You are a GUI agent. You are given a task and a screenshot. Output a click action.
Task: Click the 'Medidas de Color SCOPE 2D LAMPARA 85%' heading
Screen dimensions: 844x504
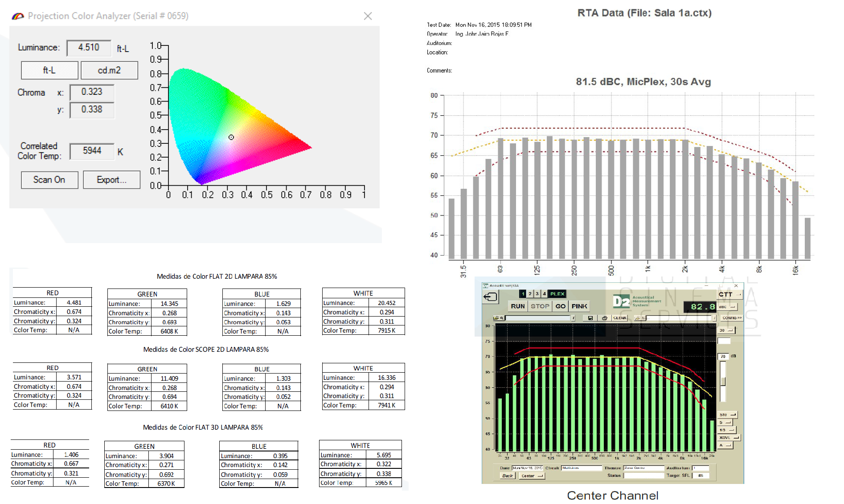[206, 350]
